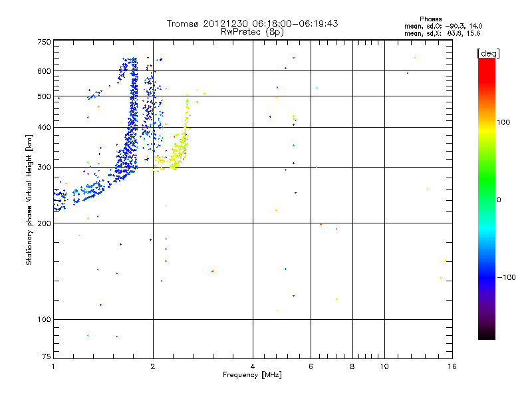Select the 'mean, sd,O: -90.3, 14.0' text

tap(443, 27)
